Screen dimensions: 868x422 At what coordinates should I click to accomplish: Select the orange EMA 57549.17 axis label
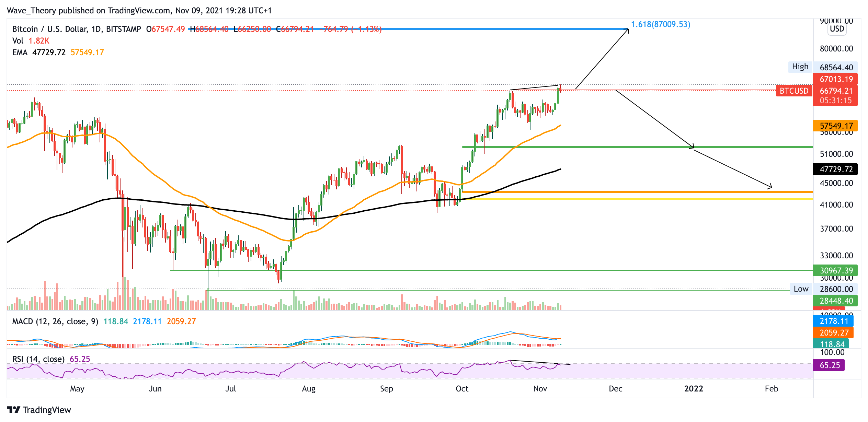tap(836, 126)
